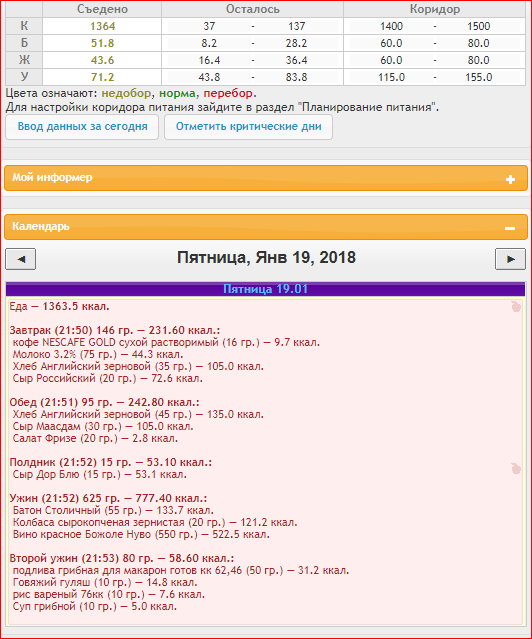532x639 pixels.
Task: Expand Мой информер with plus icon
Action: [x=510, y=179]
